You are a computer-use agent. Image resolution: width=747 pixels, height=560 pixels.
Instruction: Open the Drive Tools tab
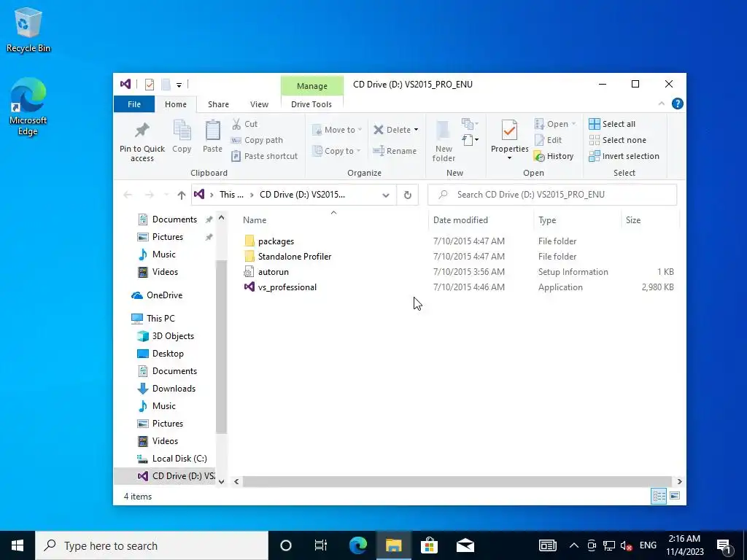point(311,104)
